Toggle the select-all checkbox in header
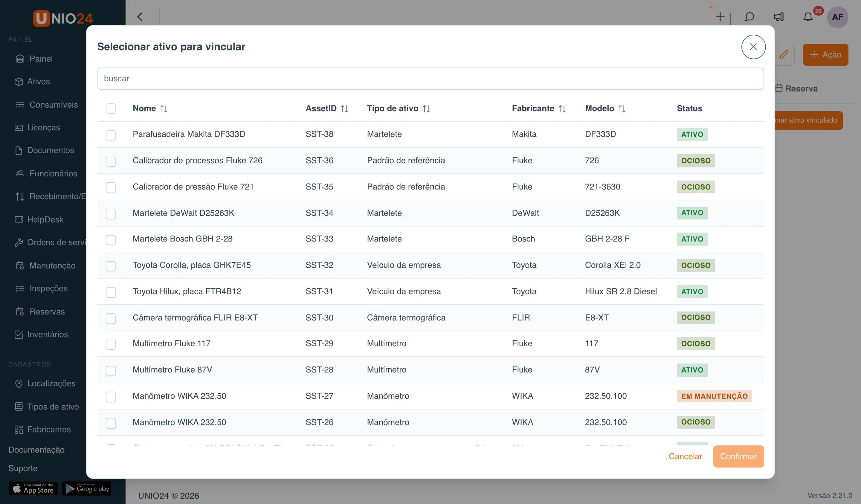This screenshot has height=504, width=861. (x=111, y=109)
